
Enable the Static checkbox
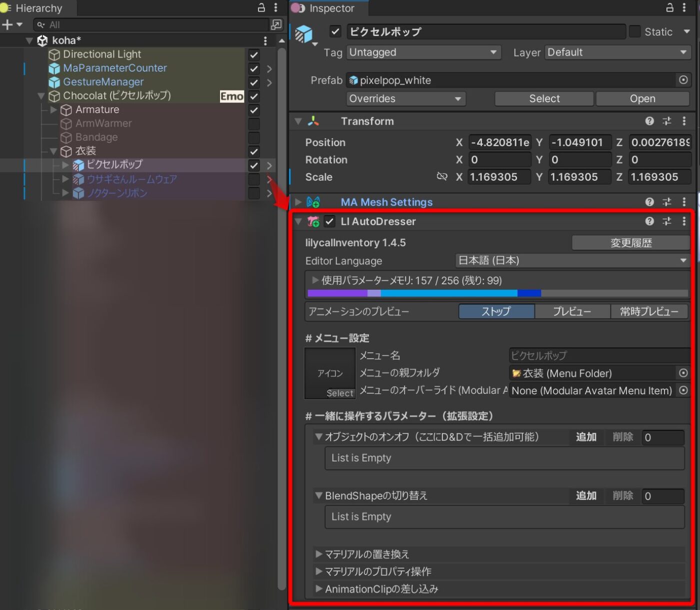[634, 32]
